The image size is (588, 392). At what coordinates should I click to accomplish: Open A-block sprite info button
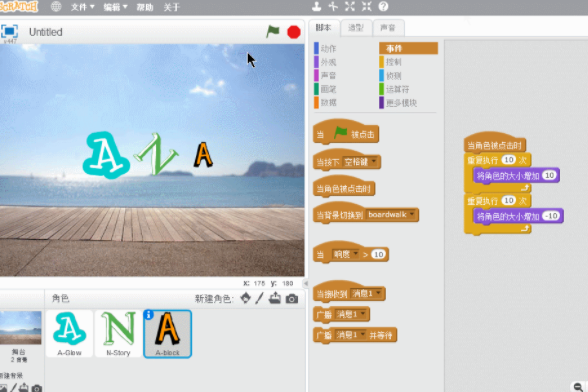(x=148, y=315)
